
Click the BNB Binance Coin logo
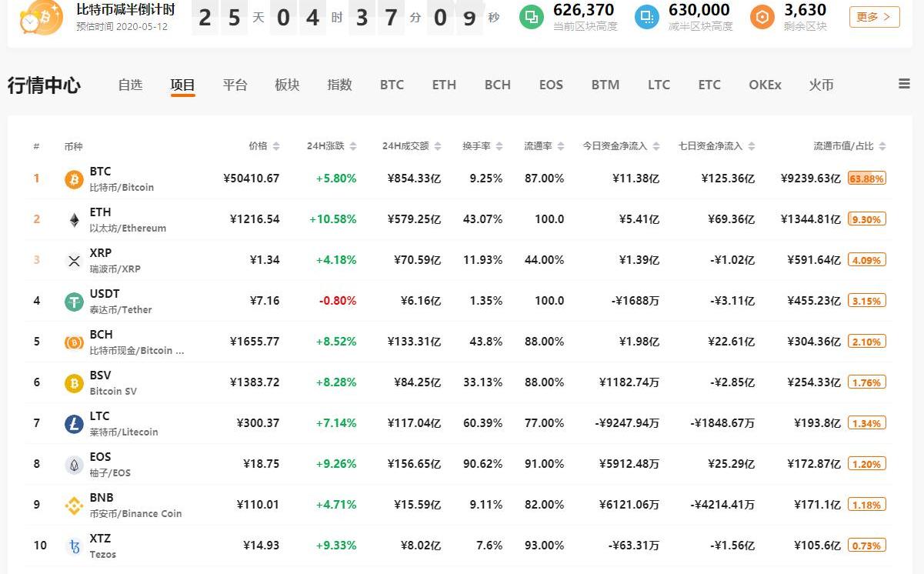(x=74, y=506)
